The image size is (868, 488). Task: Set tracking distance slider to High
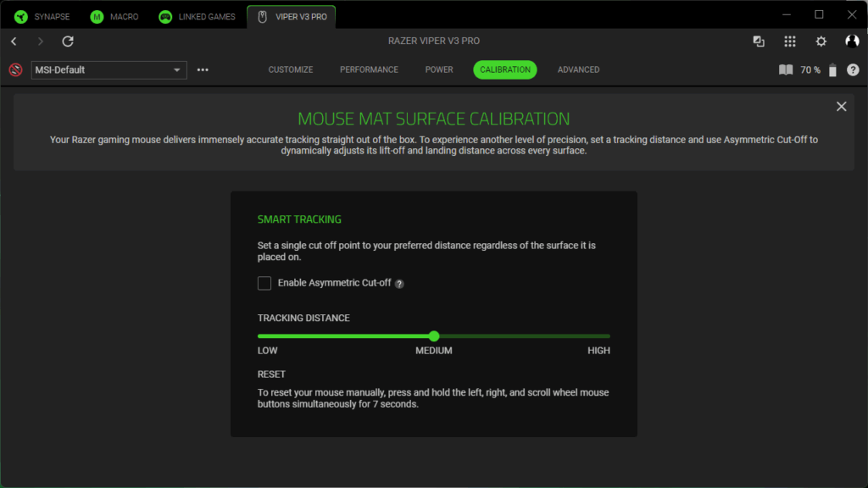(609, 336)
